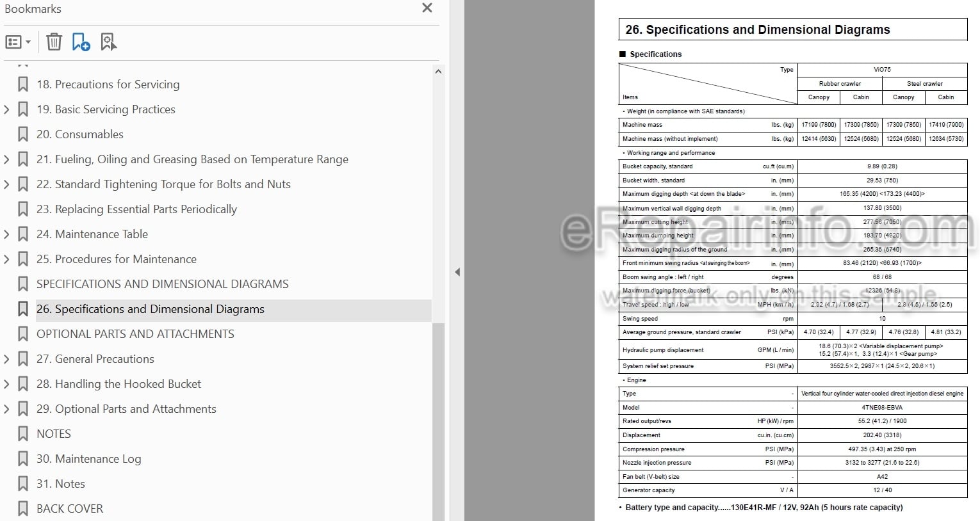Click bookmark icon beside 29. Optional Parts and Attachments
Screen dimensions: 980x521
tap(23, 409)
